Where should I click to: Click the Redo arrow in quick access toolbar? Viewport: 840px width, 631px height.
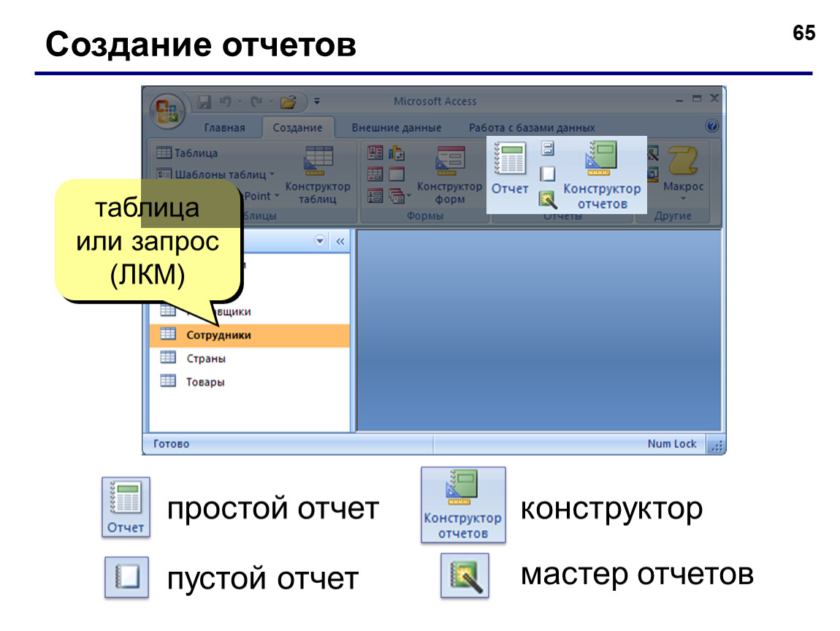pos(257,102)
